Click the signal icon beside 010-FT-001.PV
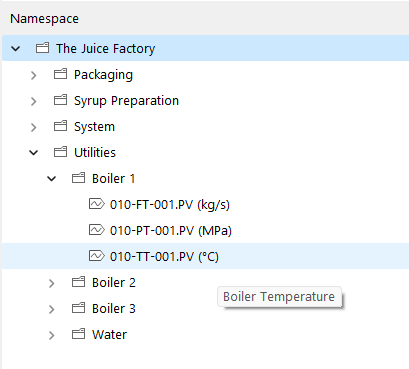409x369 pixels. click(x=97, y=204)
